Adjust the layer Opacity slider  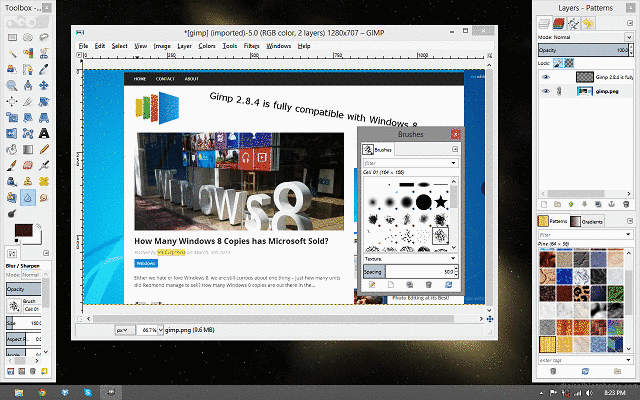pyautogui.click(x=583, y=50)
